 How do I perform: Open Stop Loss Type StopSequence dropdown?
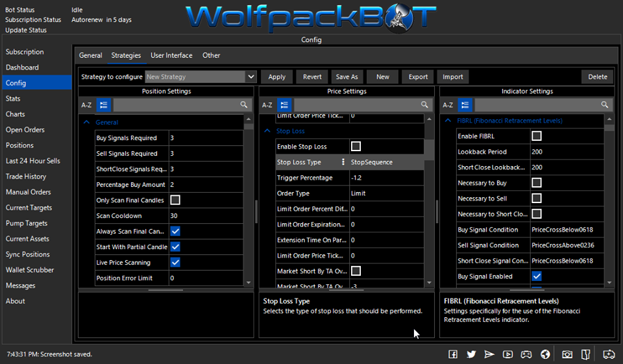386,162
